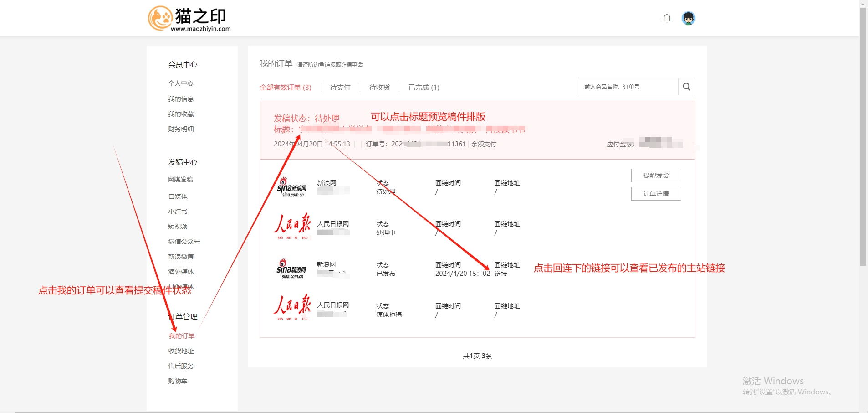Go to 短视频 in the sidebar

(178, 227)
